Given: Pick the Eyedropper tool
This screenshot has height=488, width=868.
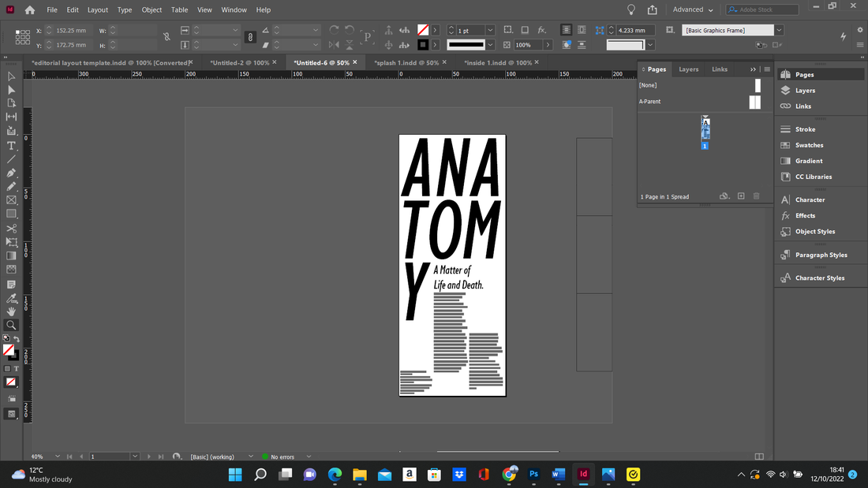Looking at the screenshot, I should (11, 298).
